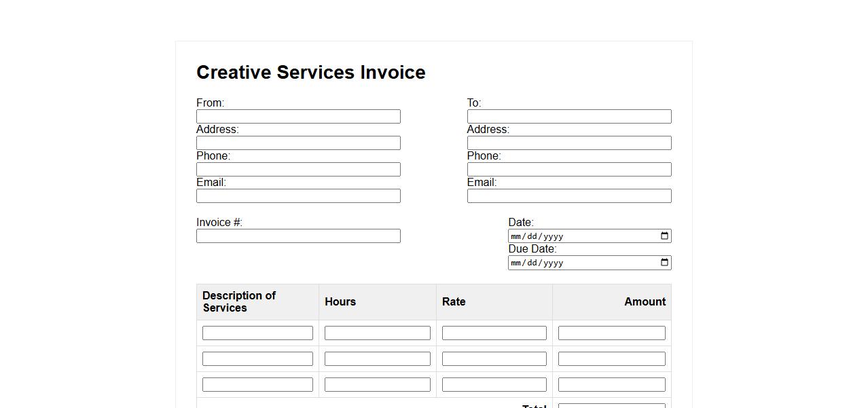868x408 pixels.
Task: Select the recipient Phone input field
Action: 568,170
